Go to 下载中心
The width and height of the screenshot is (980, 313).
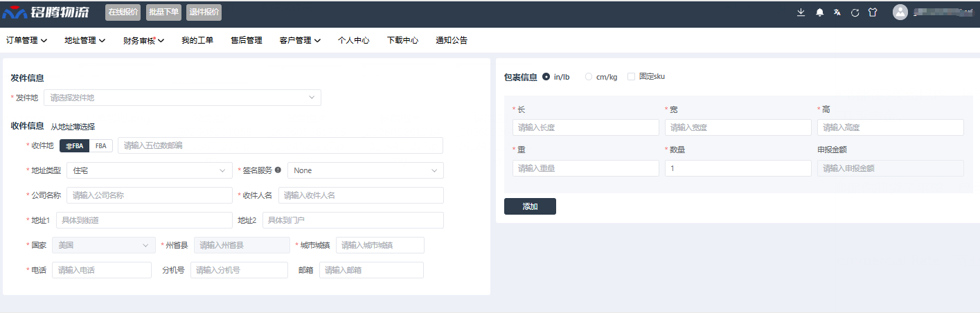tap(402, 40)
